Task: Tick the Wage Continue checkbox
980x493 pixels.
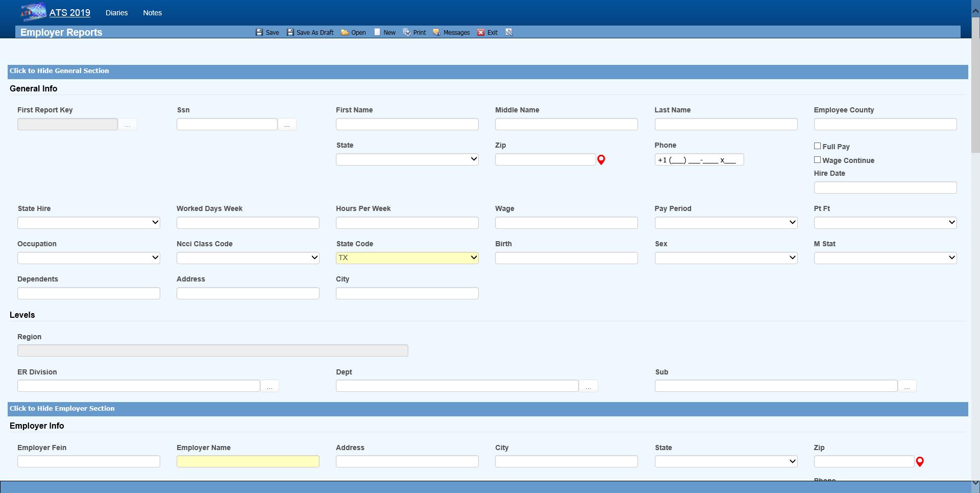Action: pyautogui.click(x=817, y=160)
